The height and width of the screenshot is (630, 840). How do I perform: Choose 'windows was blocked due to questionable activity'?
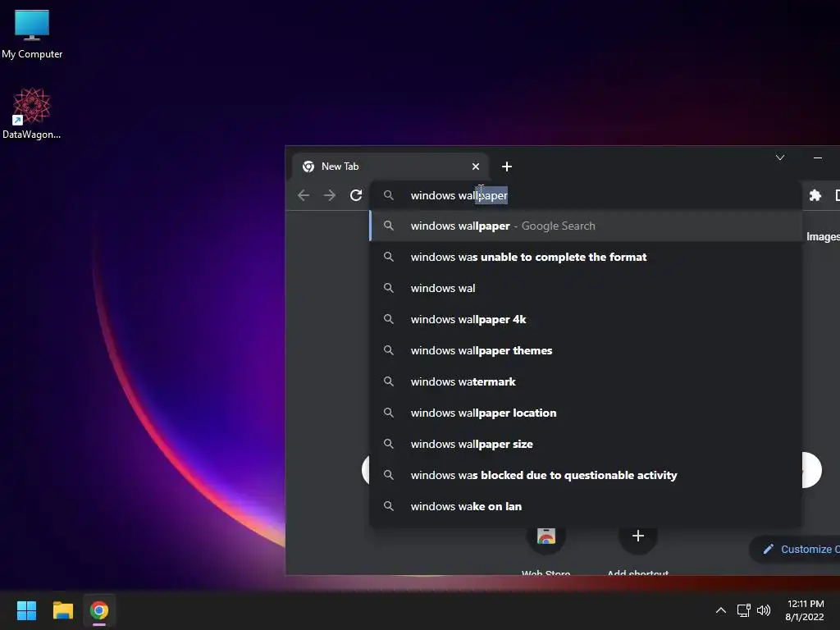pyautogui.click(x=586, y=475)
